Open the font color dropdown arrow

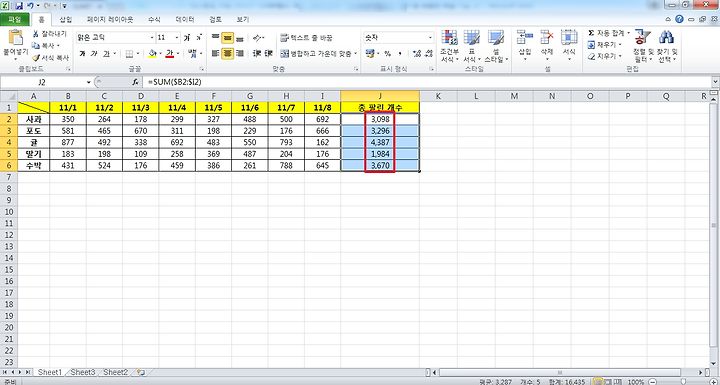click(177, 54)
